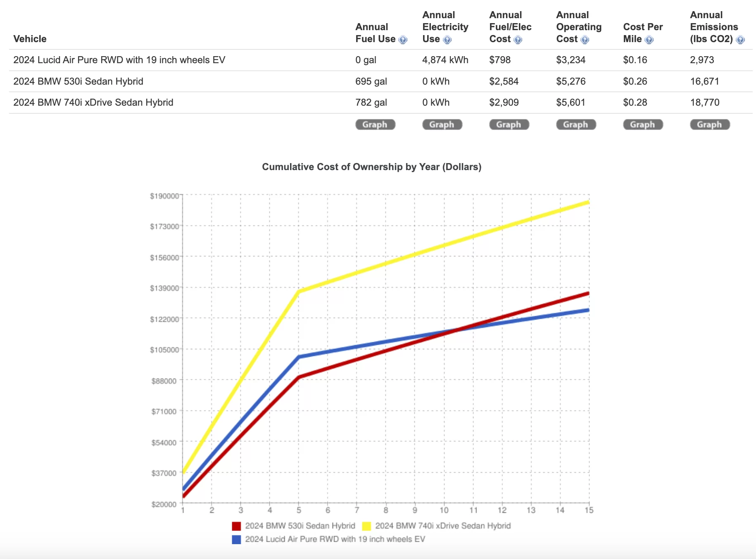This screenshot has height=559, width=756.
Task: Select 2024 BMW 740i xDrive Sedan Hybrid row name
Action: tap(93, 102)
